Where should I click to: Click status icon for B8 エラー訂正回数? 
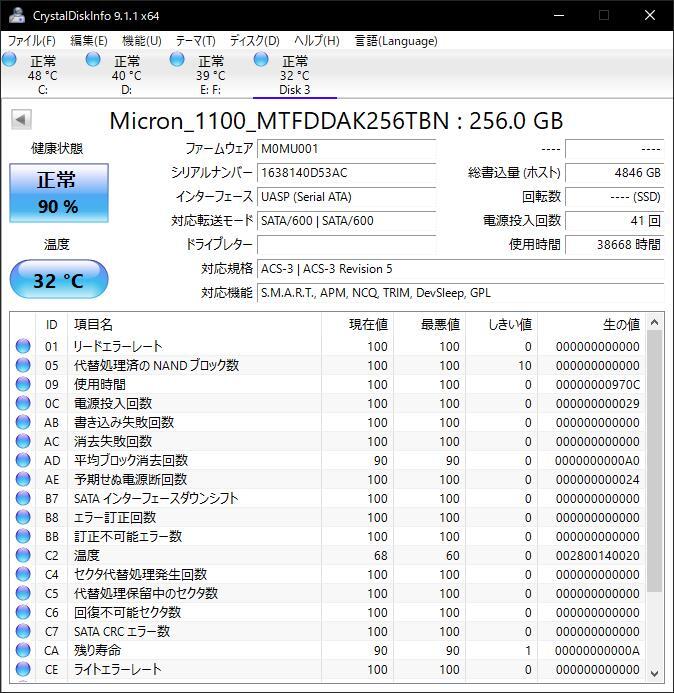23,517
